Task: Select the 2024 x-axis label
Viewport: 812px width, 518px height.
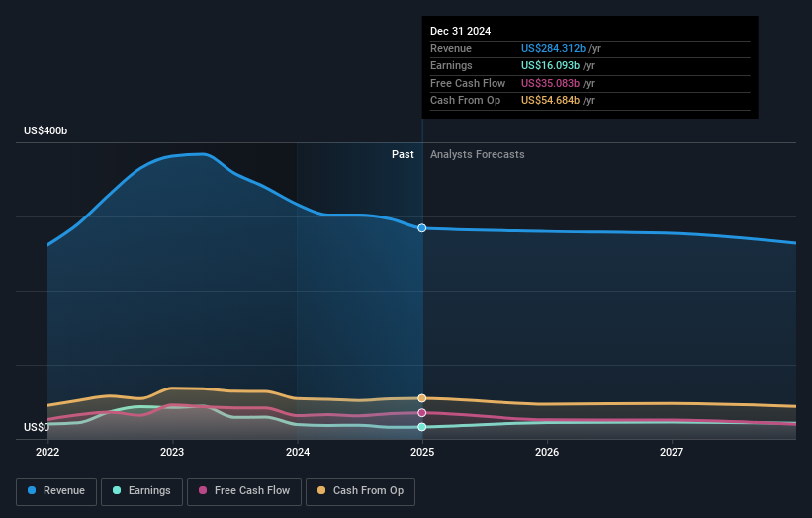Action: click(x=298, y=452)
